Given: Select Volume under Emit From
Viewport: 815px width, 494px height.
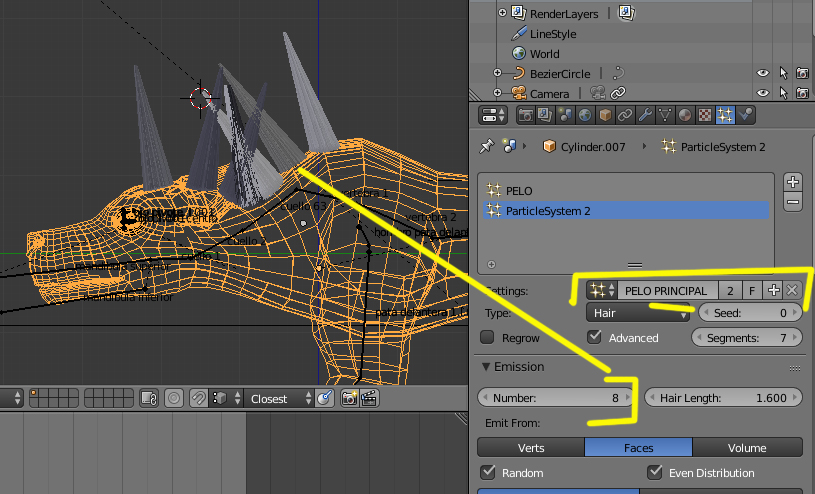Looking at the screenshot, I should [x=747, y=447].
